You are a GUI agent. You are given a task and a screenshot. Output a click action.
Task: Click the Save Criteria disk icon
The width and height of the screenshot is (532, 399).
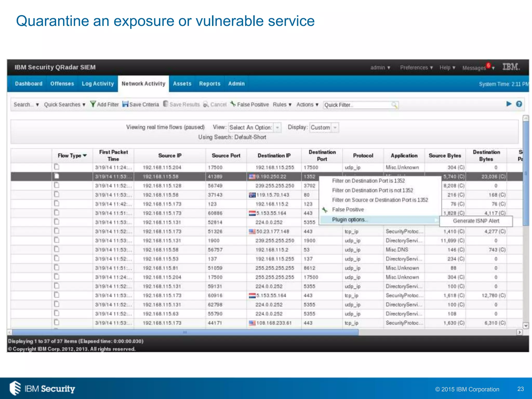pos(125,104)
